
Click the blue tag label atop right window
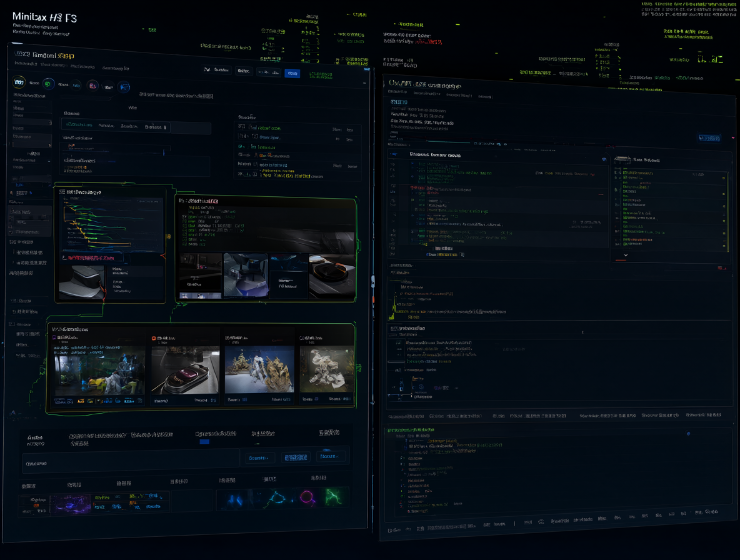[x=399, y=102]
